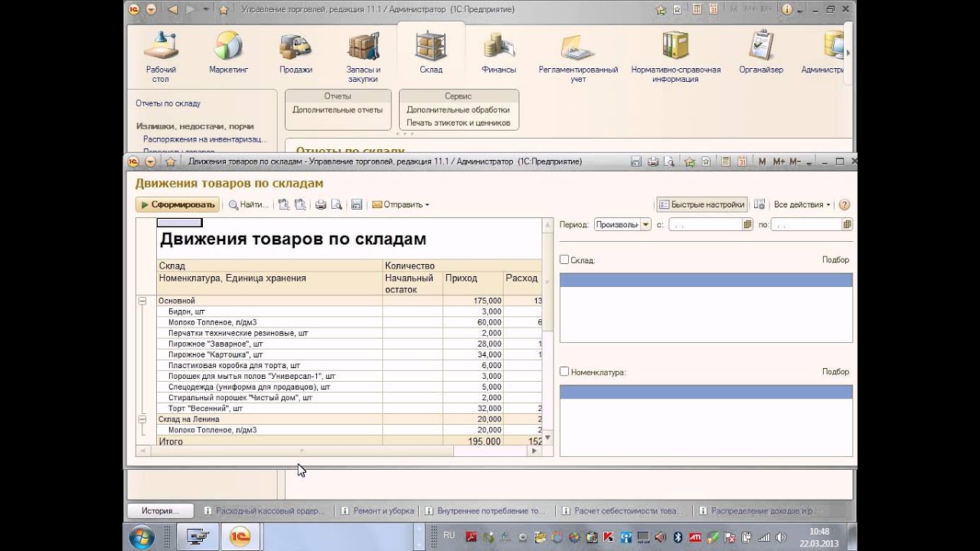Expand the Период type dropdown

click(646, 224)
